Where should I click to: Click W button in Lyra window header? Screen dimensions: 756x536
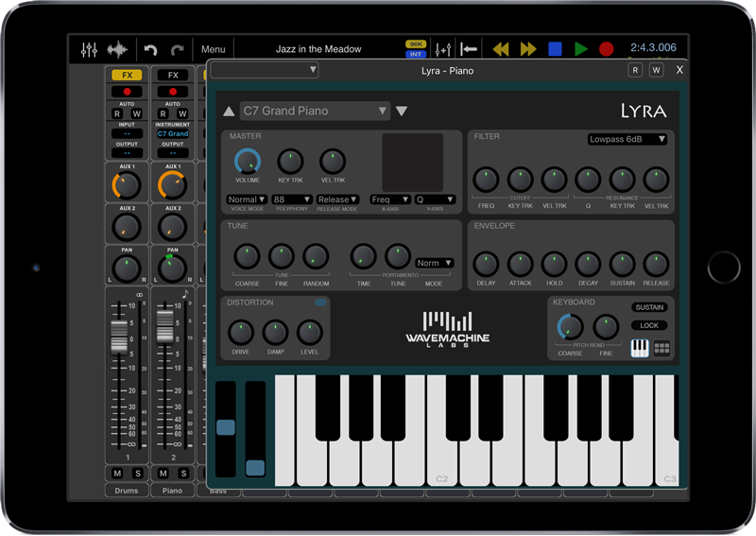point(656,71)
